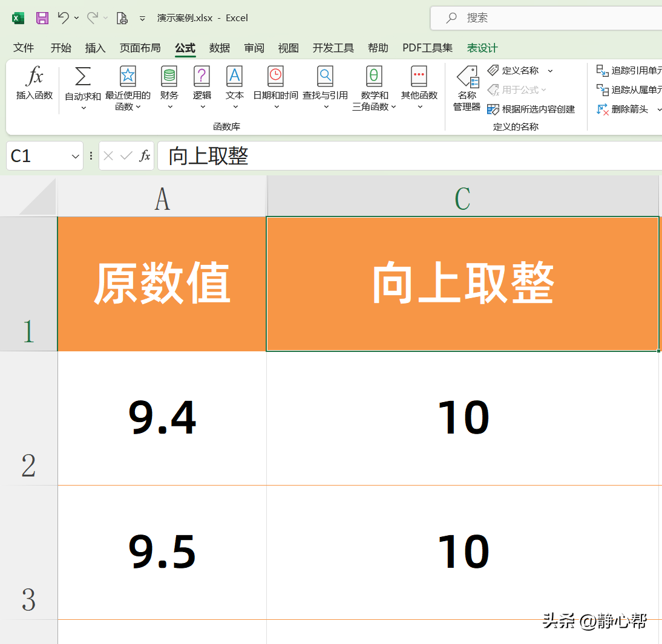Image resolution: width=662 pixels, height=644 pixels.
Task: Open the 页面布局 ribbon tab
Action: point(140,48)
